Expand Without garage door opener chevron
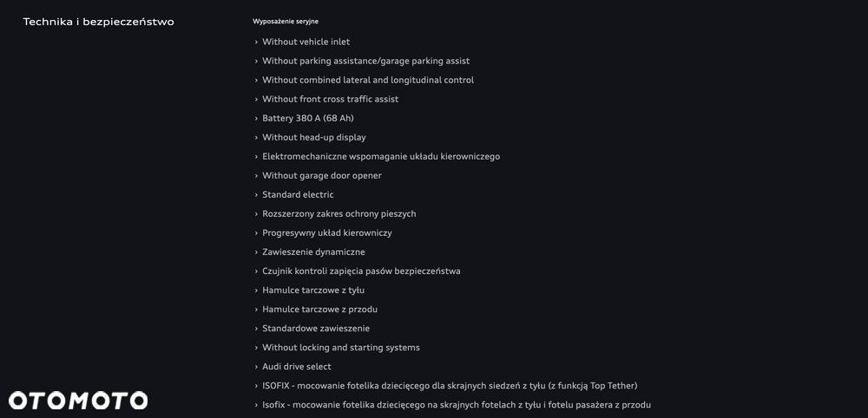This screenshot has height=418, width=868. point(256,175)
